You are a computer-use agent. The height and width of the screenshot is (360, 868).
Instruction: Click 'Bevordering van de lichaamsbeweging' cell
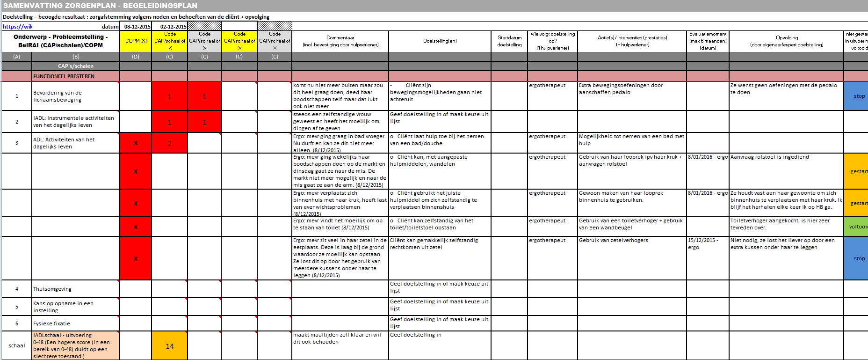pos(76,96)
